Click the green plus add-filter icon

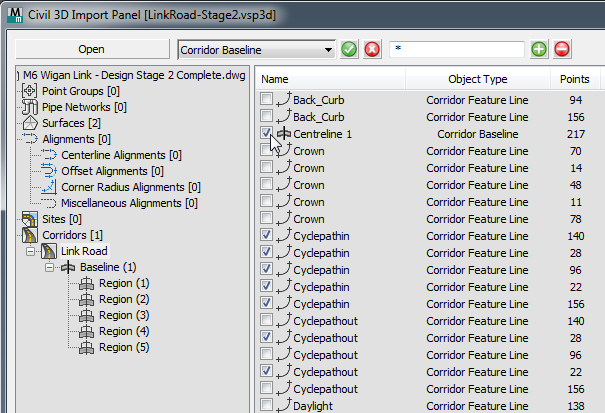539,49
